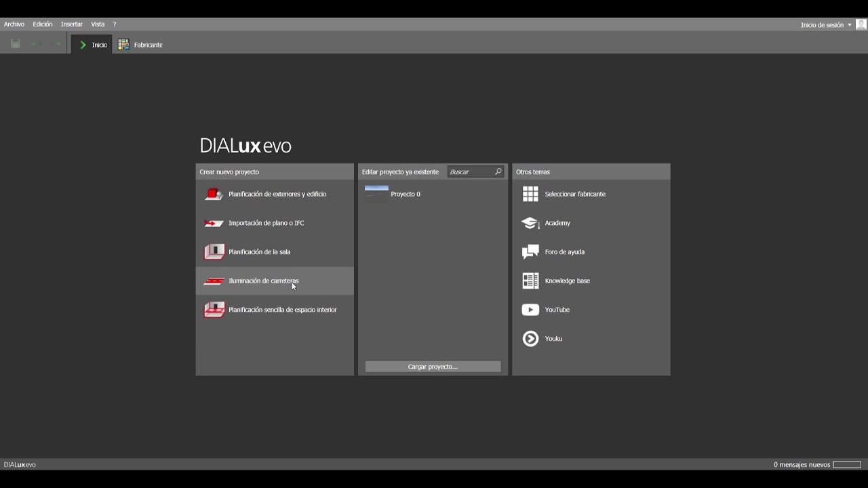Click the Planificación de la sala icon
Screen dimensions: 868x488
coord(214,252)
